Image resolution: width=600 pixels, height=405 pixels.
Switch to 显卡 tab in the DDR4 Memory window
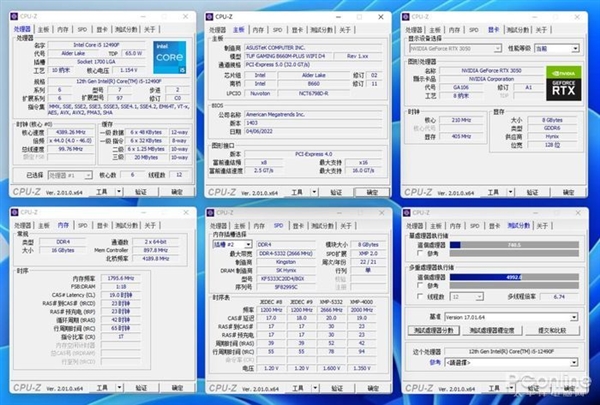(102, 225)
